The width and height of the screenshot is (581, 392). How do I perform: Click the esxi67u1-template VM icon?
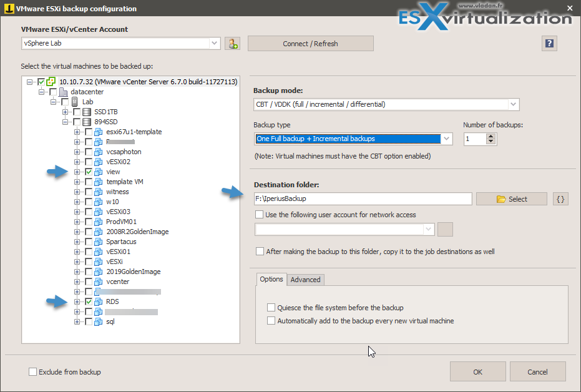point(98,132)
